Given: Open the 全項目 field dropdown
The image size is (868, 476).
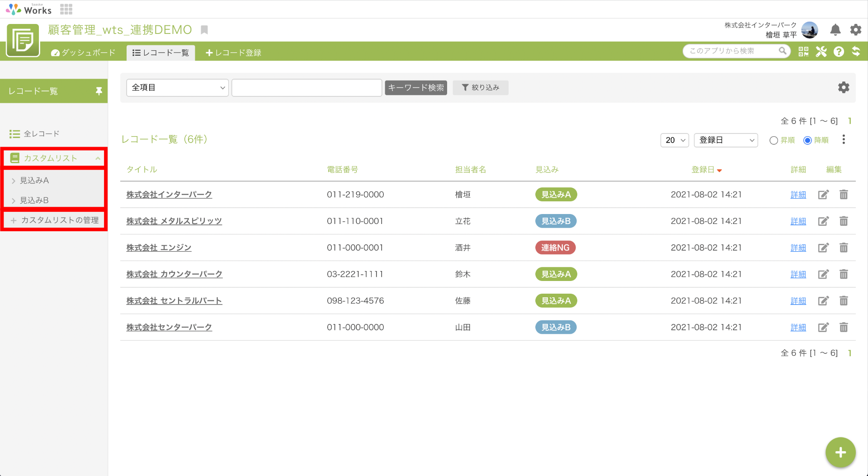Looking at the screenshot, I should [177, 88].
